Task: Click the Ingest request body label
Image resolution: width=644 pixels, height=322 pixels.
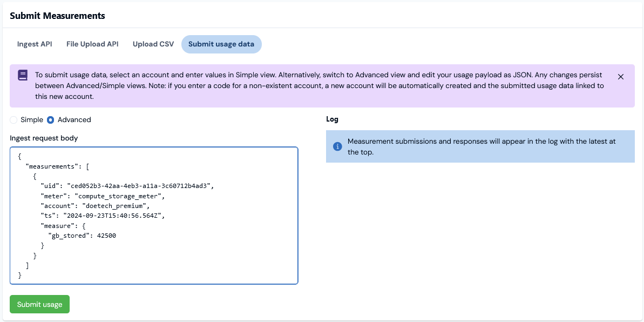Action: point(44,138)
